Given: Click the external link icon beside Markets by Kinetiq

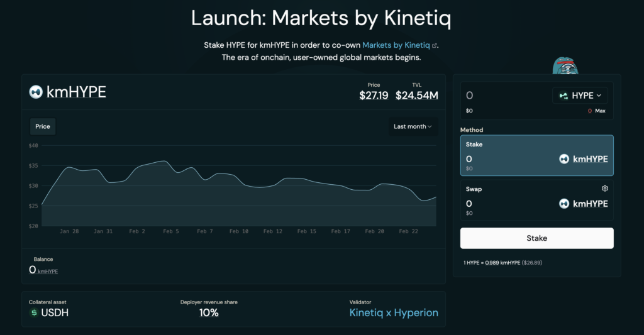Looking at the screenshot, I should click(435, 46).
